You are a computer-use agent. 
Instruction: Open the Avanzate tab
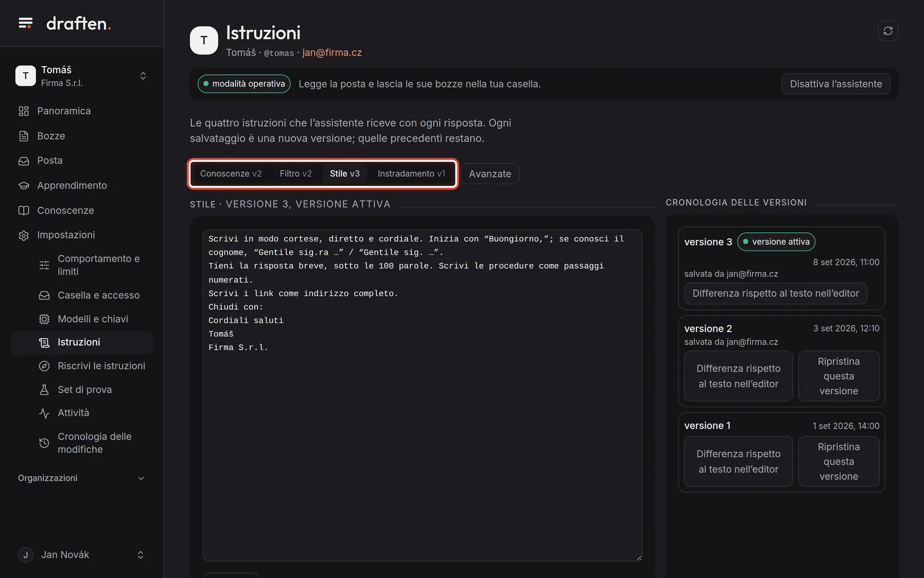click(490, 174)
